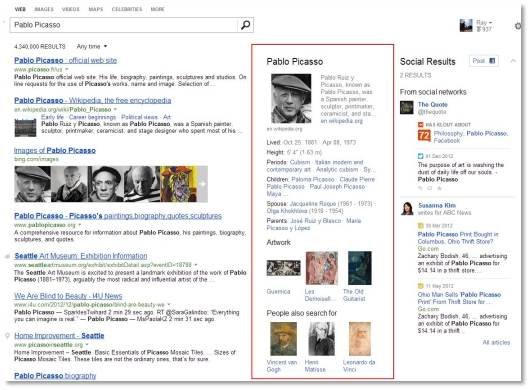The height and width of the screenshot is (390, 530).
Task: Click The Quote profile avatar
Action: [x=406, y=107]
